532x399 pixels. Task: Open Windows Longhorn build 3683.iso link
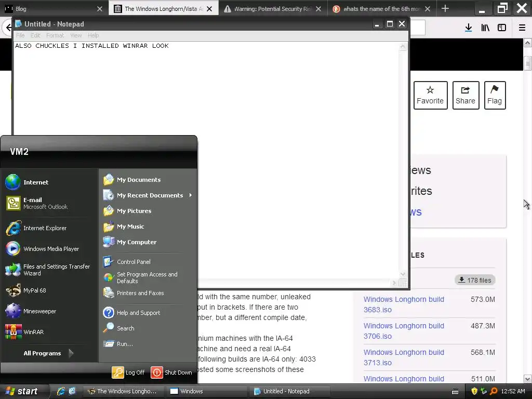tap(404, 304)
